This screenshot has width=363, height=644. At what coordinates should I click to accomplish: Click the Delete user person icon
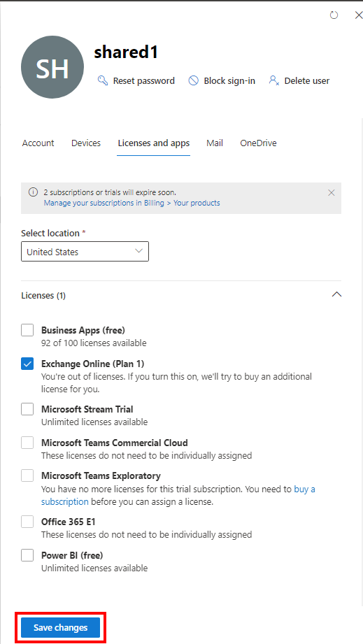pos(274,80)
